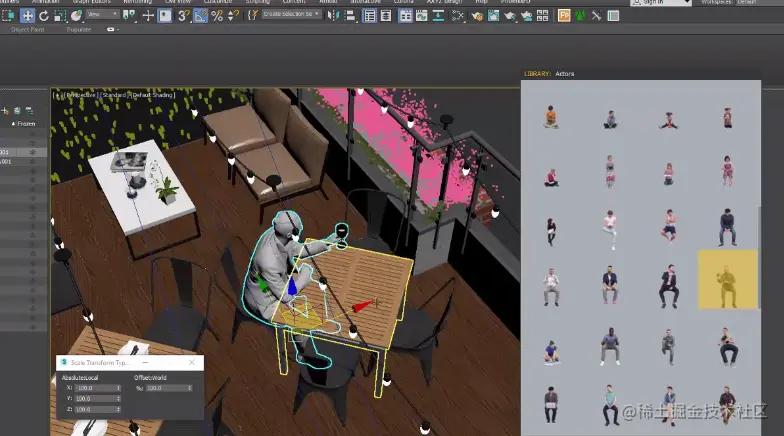The height and width of the screenshot is (436, 784).
Task: Click the green trees plugin icon
Action: pyautogui.click(x=580, y=16)
